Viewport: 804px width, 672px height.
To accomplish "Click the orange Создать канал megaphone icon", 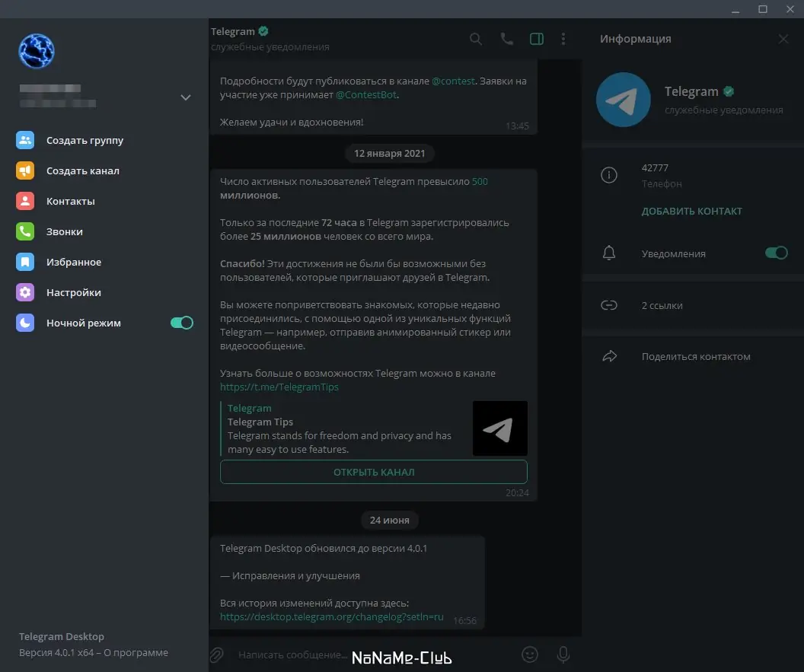I will [25, 170].
